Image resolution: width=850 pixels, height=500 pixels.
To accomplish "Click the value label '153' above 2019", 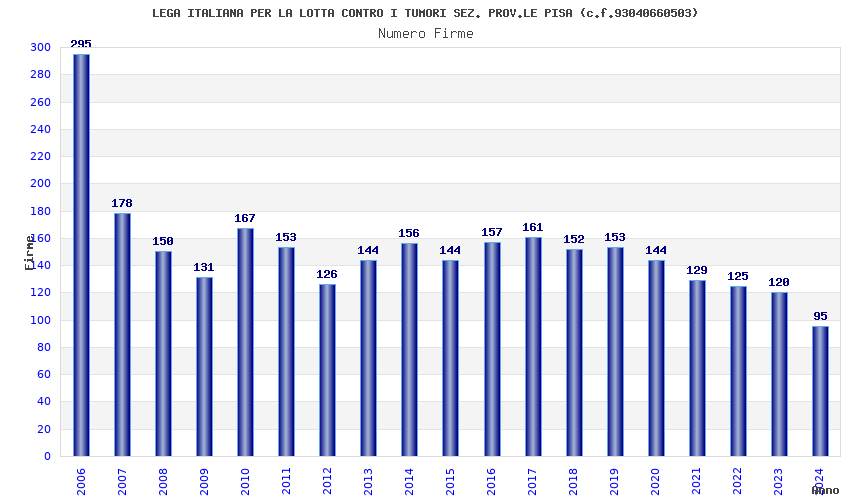I will (x=615, y=238).
